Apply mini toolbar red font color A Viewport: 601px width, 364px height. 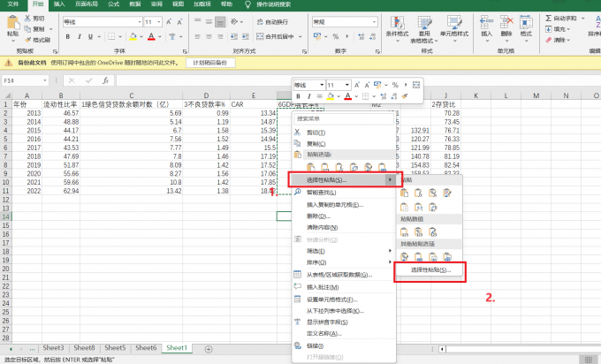point(347,96)
